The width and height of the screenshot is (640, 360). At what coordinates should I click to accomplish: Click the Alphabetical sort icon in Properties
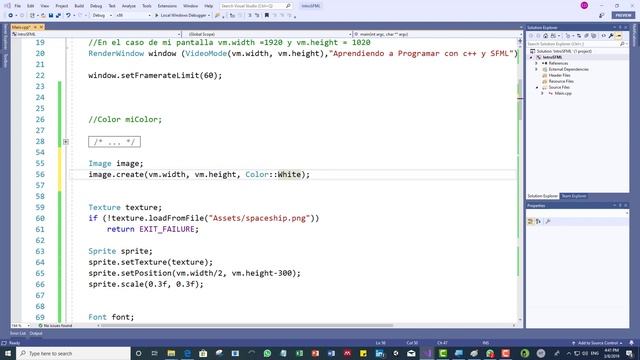pyautogui.click(x=539, y=221)
